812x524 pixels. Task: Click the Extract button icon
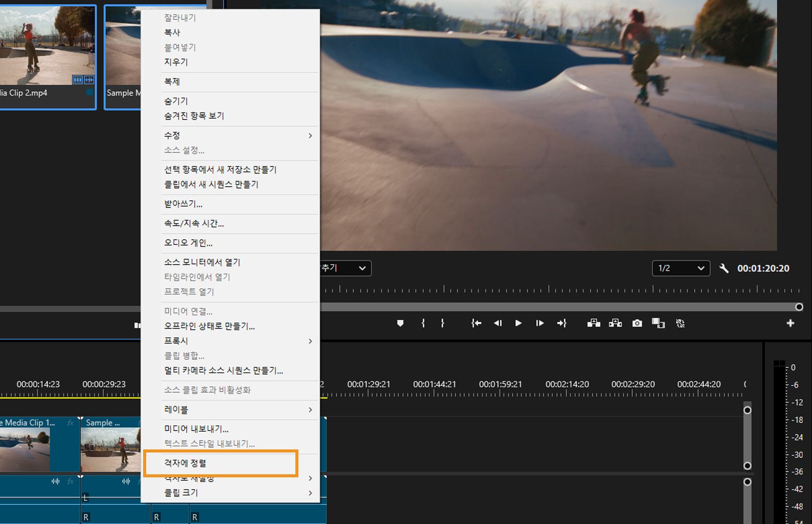[615, 323]
